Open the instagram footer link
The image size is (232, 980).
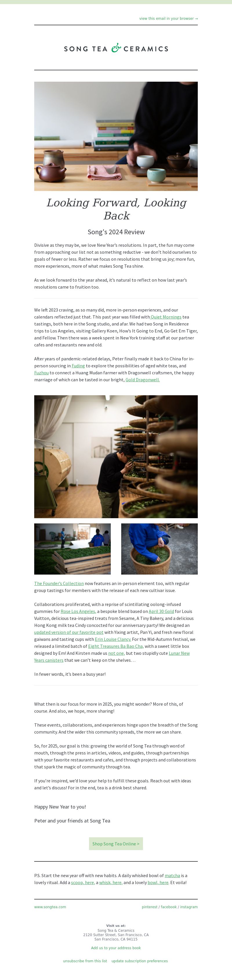click(x=189, y=907)
